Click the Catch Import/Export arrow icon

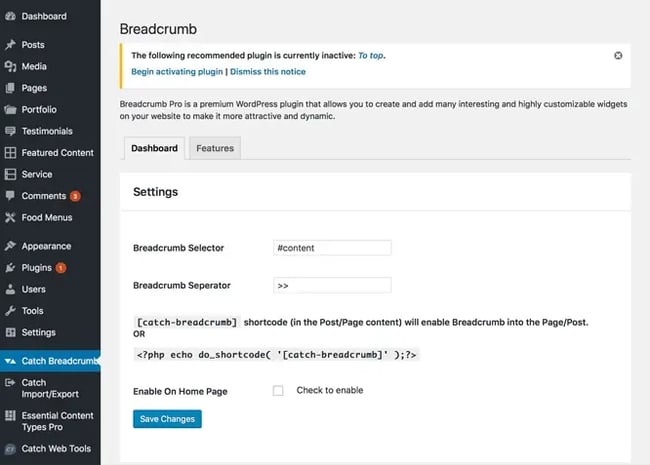click(10, 383)
